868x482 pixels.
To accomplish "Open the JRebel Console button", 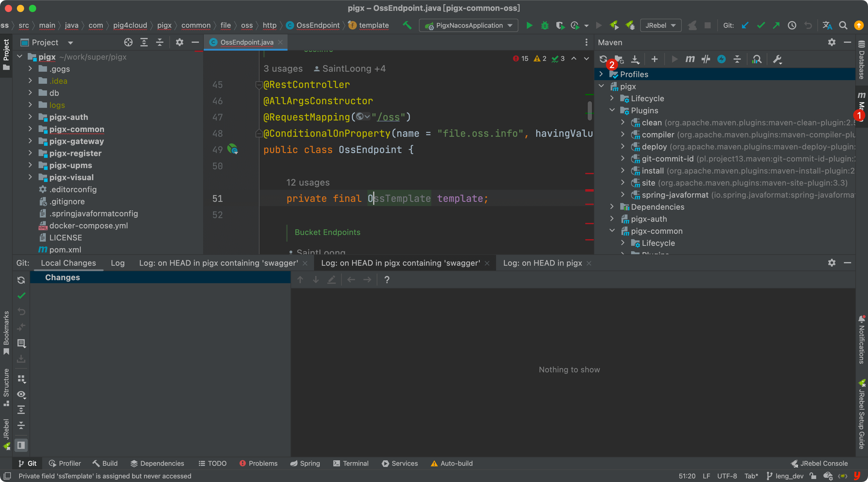I will [x=819, y=463].
